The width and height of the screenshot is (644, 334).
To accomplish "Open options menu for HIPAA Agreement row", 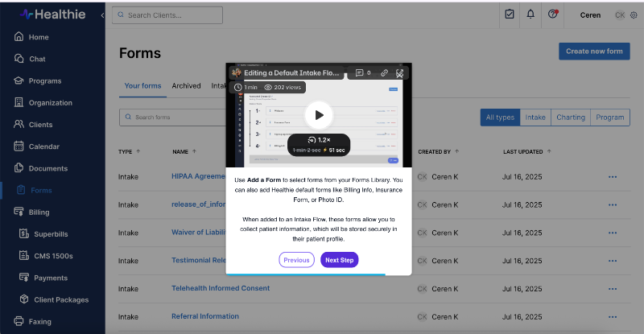I will point(613,177).
